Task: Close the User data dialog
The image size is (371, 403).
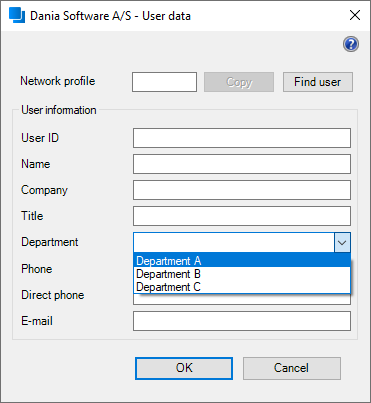Action: (355, 15)
